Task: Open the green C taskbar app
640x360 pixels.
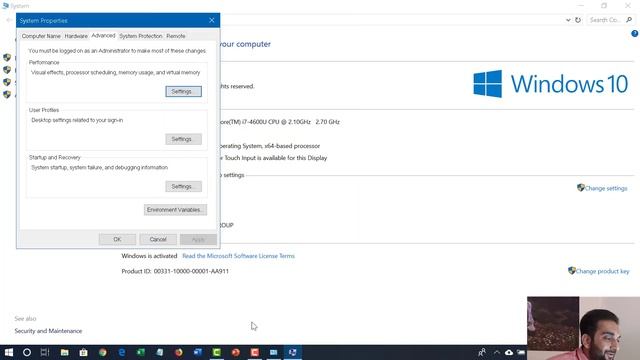Action: tap(217, 352)
